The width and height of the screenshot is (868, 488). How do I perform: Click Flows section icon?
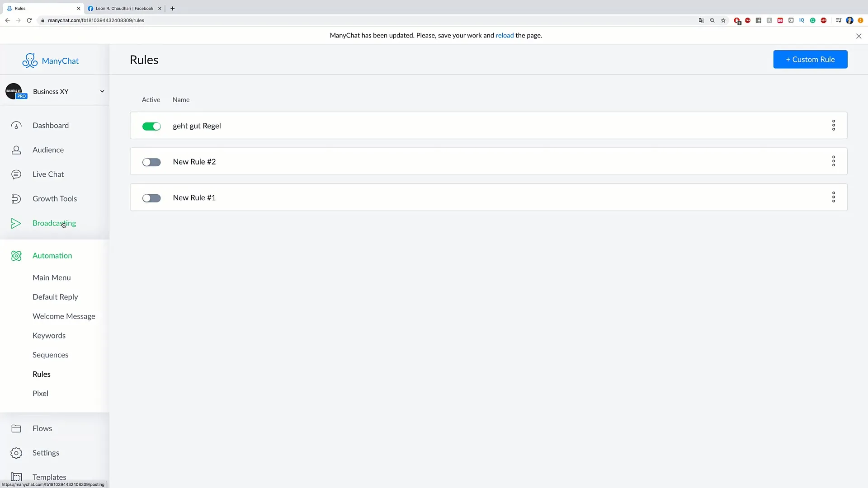16,428
